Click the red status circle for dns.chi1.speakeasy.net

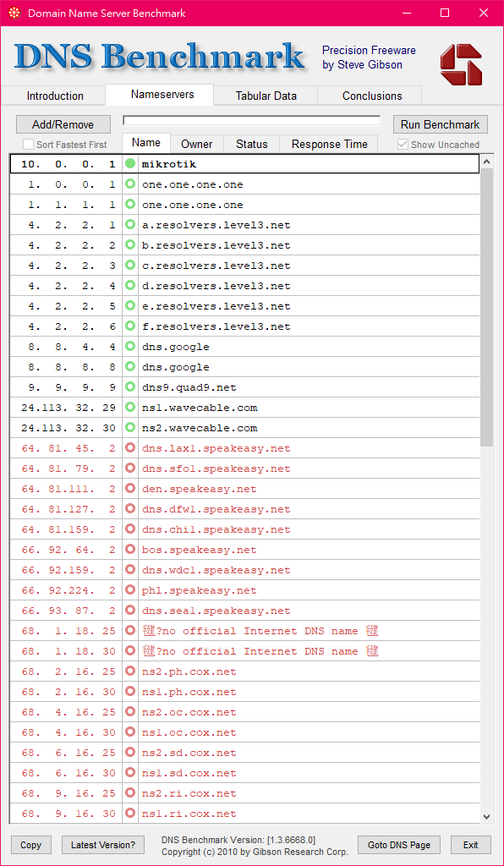(x=130, y=529)
